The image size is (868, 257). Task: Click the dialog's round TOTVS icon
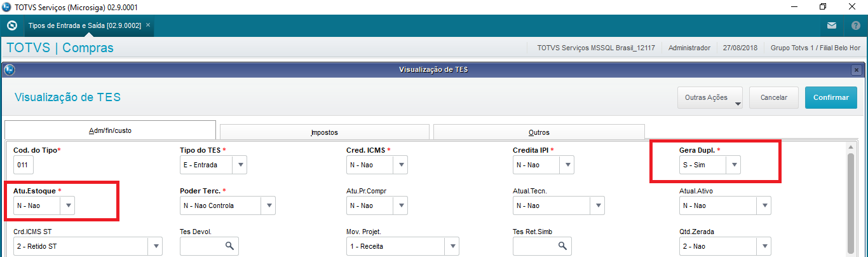[10, 69]
